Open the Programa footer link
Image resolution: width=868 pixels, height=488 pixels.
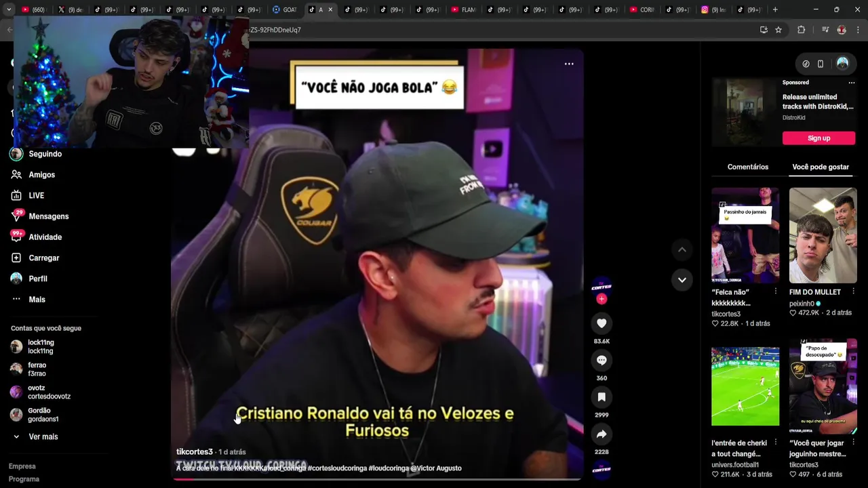[x=24, y=479]
